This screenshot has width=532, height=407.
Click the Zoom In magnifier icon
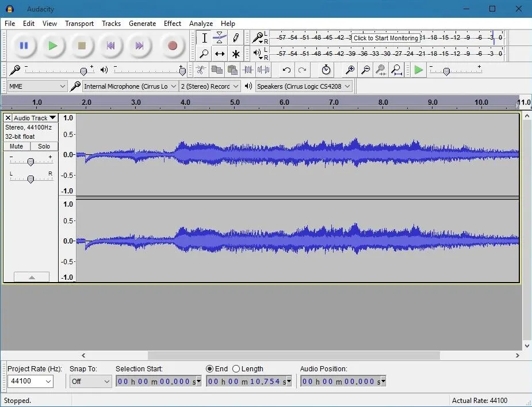(x=350, y=70)
